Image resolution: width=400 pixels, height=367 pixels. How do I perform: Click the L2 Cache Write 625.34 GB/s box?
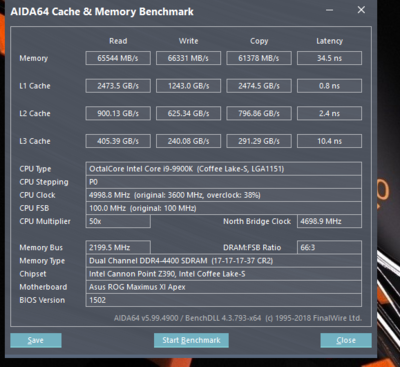[188, 113]
